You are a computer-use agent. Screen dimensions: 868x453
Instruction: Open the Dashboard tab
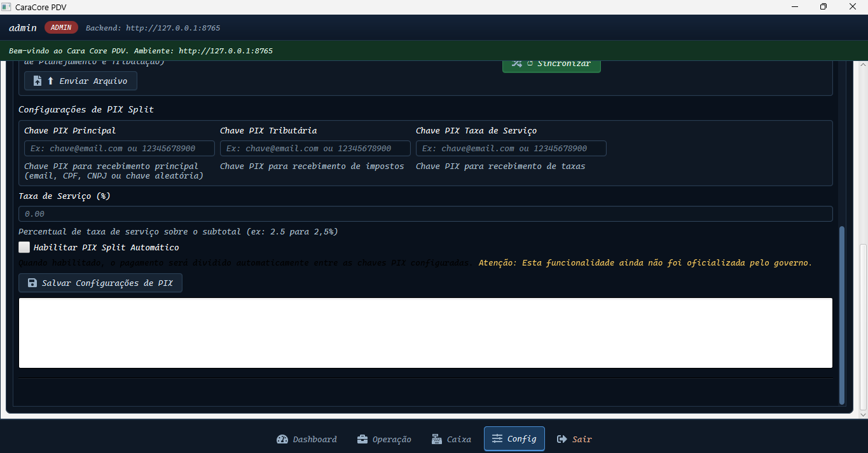(307, 439)
